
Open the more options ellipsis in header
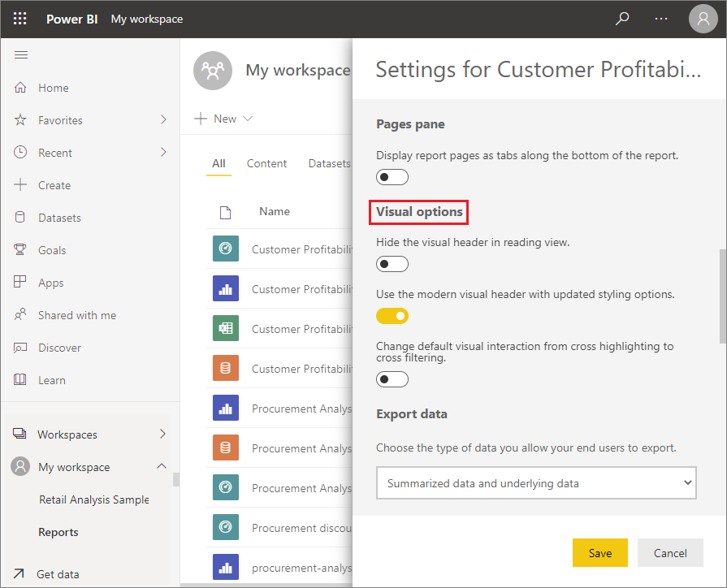pyautogui.click(x=661, y=19)
